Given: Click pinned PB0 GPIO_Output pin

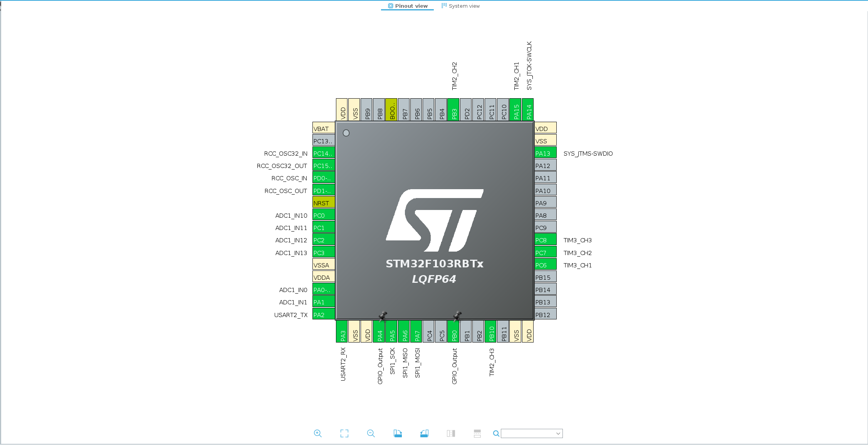Looking at the screenshot, I should [x=454, y=331].
